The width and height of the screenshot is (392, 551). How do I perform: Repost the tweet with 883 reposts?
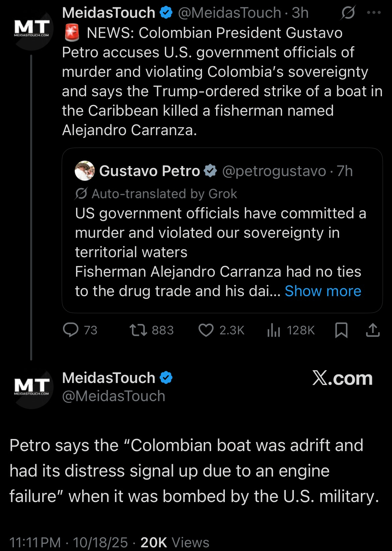pos(138,330)
